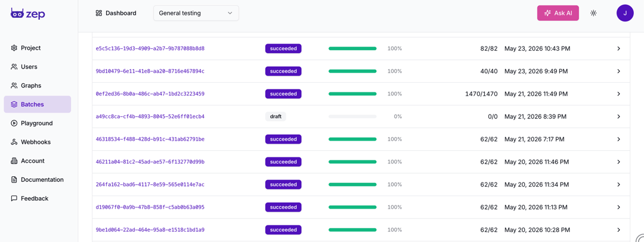This screenshot has height=242, width=644.
Task: Click the date May 23, 2026 10:43 PM
Action: (x=537, y=48)
